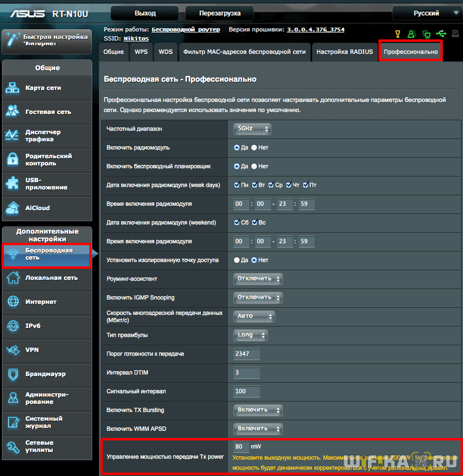Select Да for isolated access point
This screenshot has height=476, width=463.
coord(237,260)
